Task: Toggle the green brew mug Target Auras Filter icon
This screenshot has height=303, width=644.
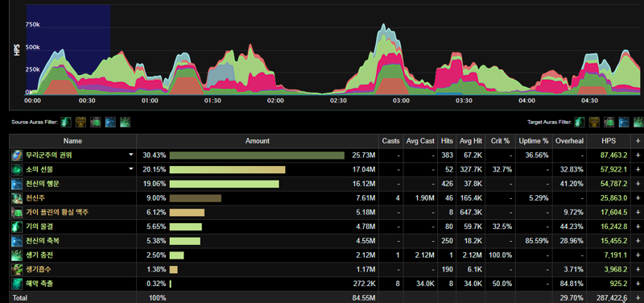Action: 609,122
